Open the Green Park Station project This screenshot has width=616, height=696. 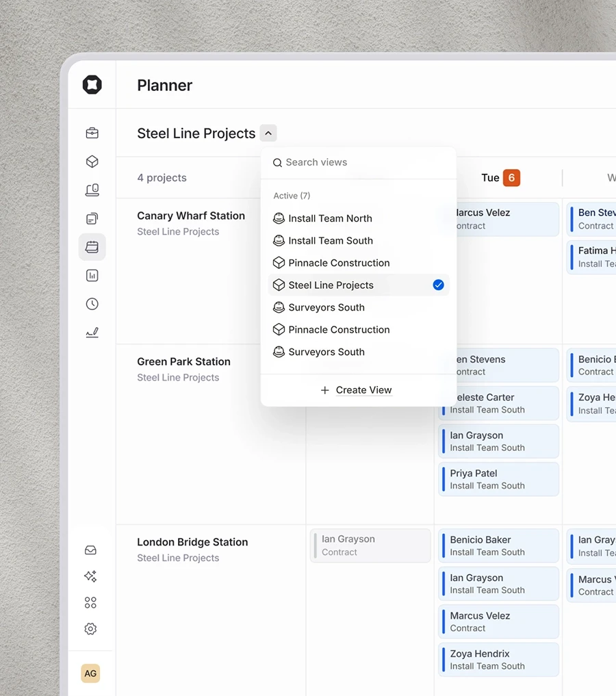(183, 361)
